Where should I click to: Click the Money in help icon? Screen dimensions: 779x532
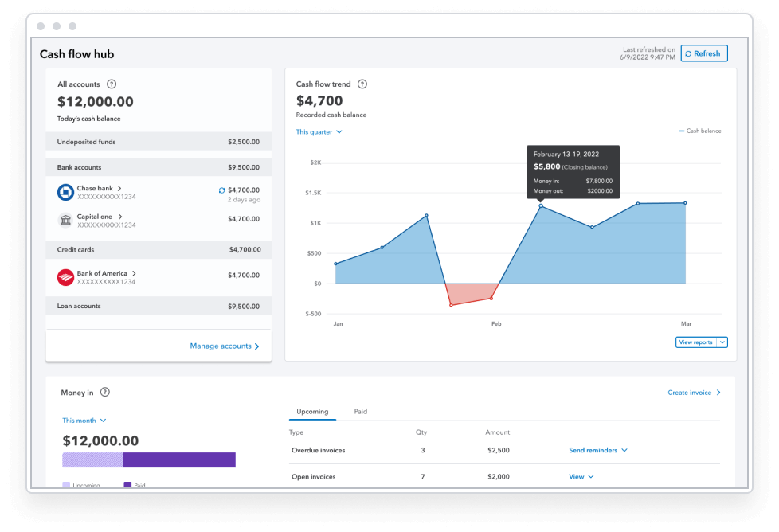105,392
